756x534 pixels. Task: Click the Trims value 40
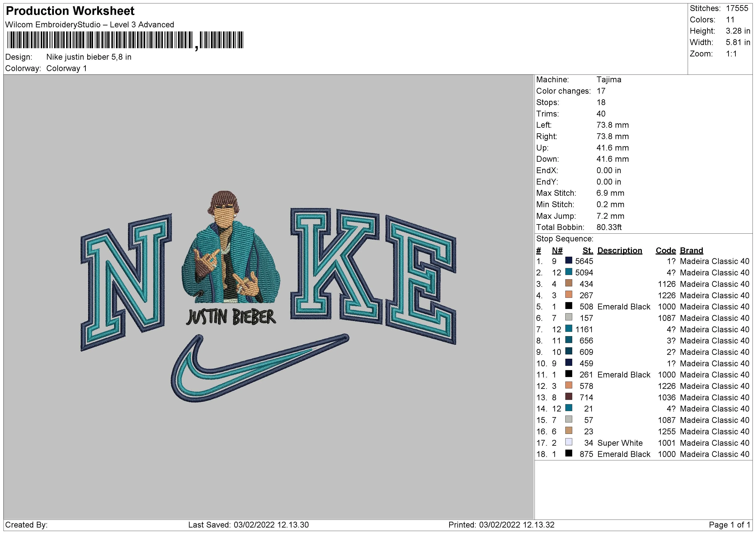(601, 114)
